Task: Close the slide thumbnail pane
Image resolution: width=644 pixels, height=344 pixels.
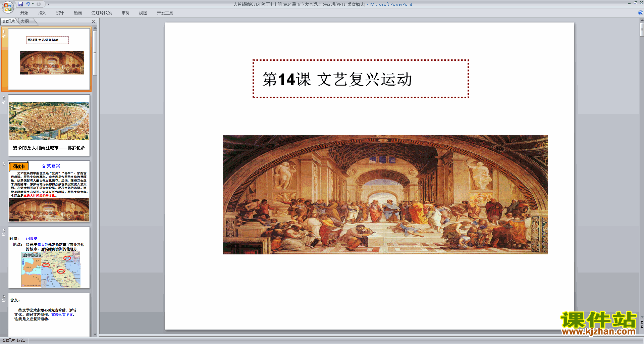Action: [94, 21]
